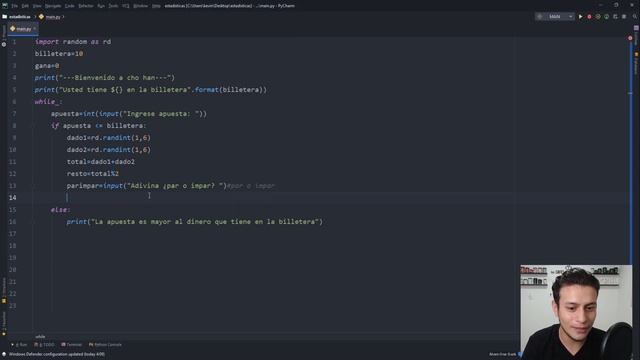640x360 pixels.
Task: Open the Code menu
Action: pos(69,6)
